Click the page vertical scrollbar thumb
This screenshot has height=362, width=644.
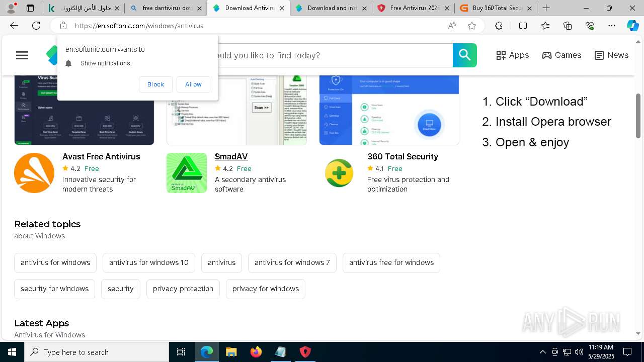[x=638, y=116]
